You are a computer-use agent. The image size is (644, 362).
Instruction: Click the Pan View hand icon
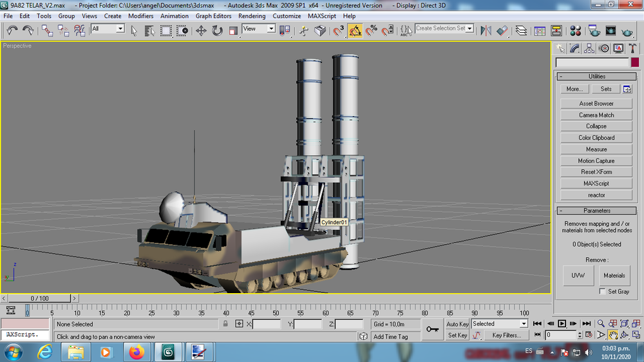pos(613,336)
